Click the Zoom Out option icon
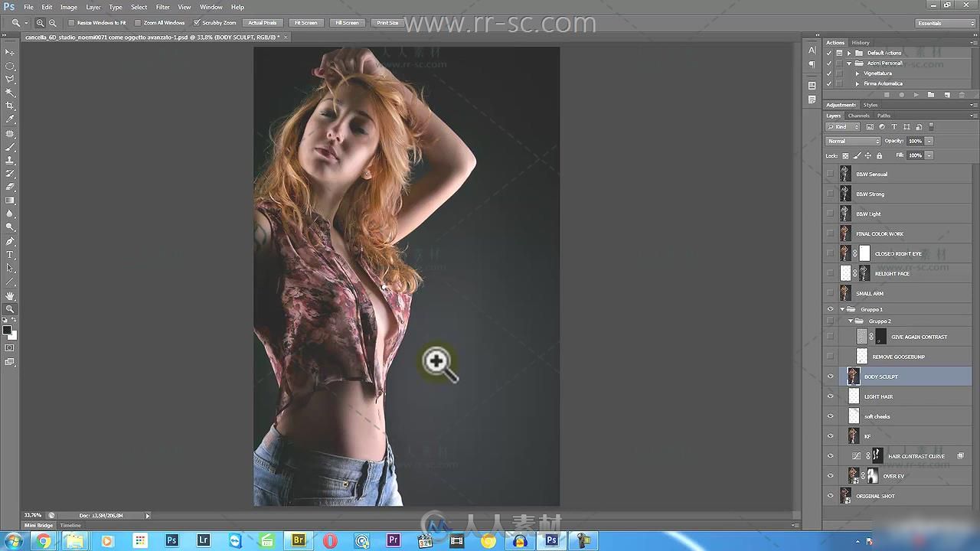Screen dimensions: 980x551 53,23
